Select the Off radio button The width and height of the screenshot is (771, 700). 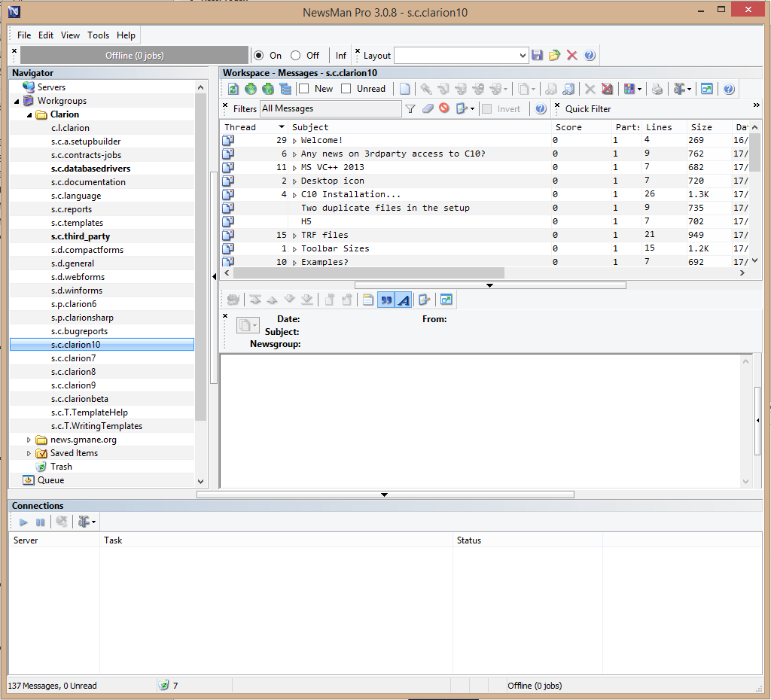pos(295,56)
